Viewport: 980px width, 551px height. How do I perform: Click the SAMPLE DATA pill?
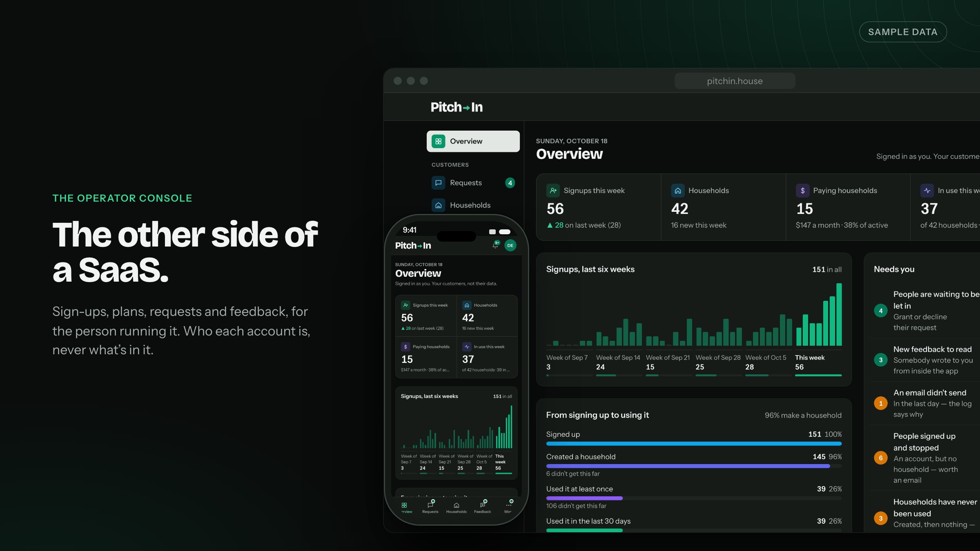pos(903,32)
